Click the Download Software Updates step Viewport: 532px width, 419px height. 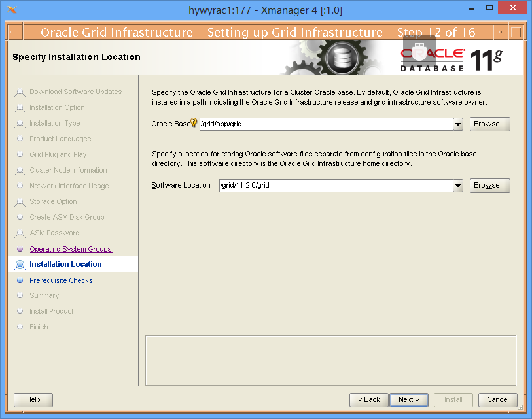click(x=76, y=92)
